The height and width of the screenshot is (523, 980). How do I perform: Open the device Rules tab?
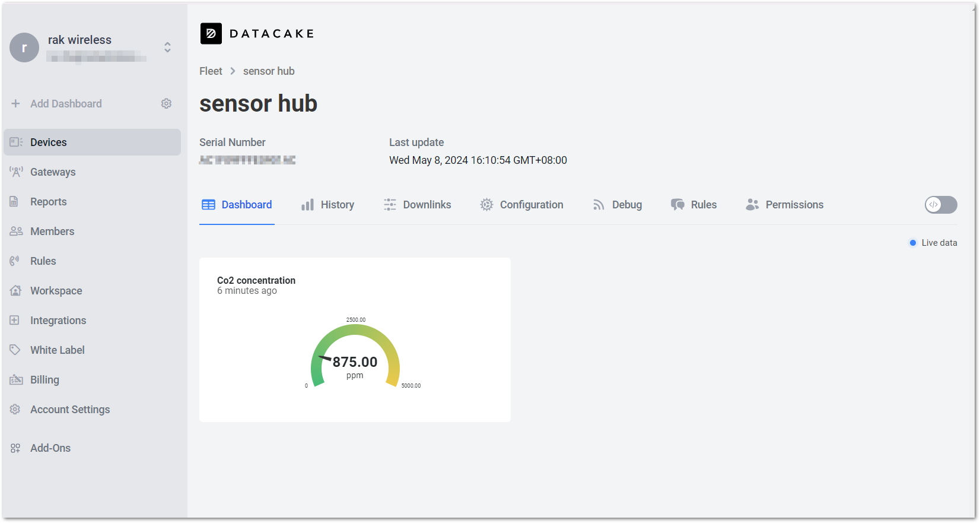pos(693,205)
